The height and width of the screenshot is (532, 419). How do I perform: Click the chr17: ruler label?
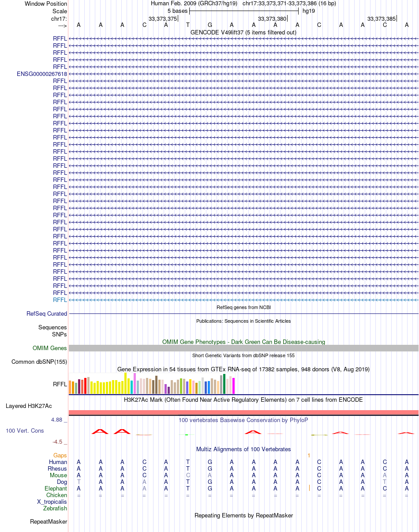pos(59,19)
